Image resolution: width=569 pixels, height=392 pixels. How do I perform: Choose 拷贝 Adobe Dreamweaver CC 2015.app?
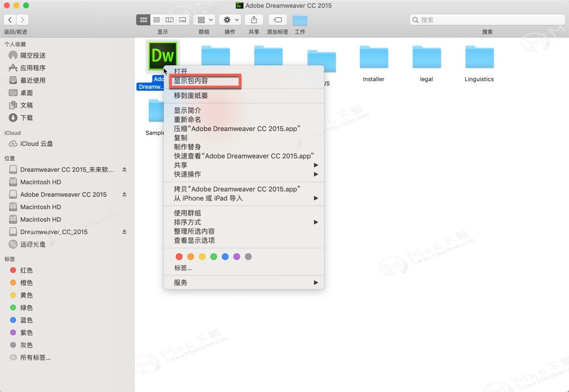pos(244,189)
